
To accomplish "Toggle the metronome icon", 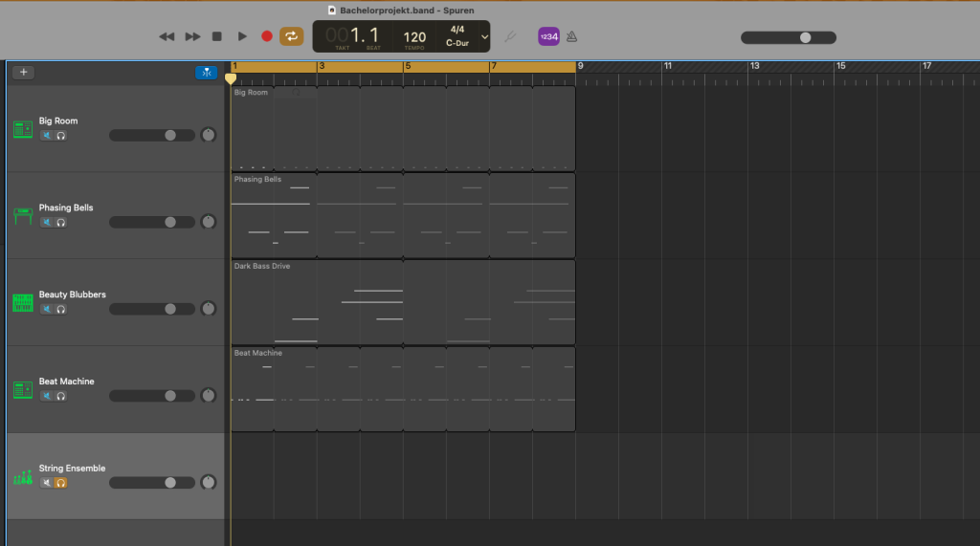I will click(x=572, y=36).
